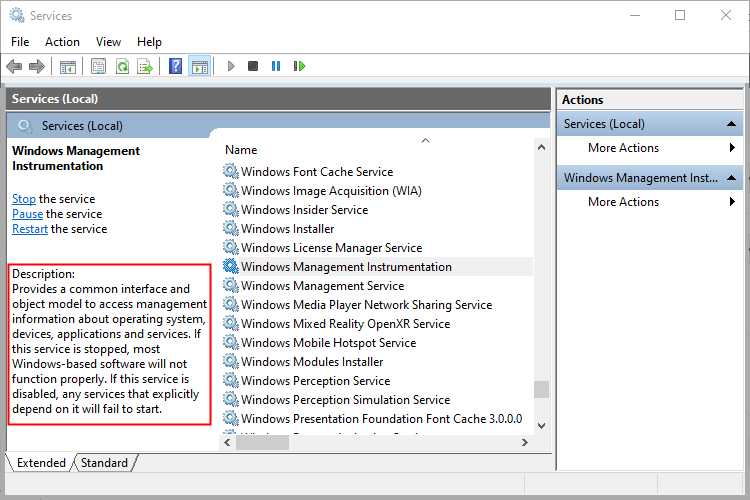Click the Stop the service link
Viewport: 750px width, 500px height.
pos(24,199)
